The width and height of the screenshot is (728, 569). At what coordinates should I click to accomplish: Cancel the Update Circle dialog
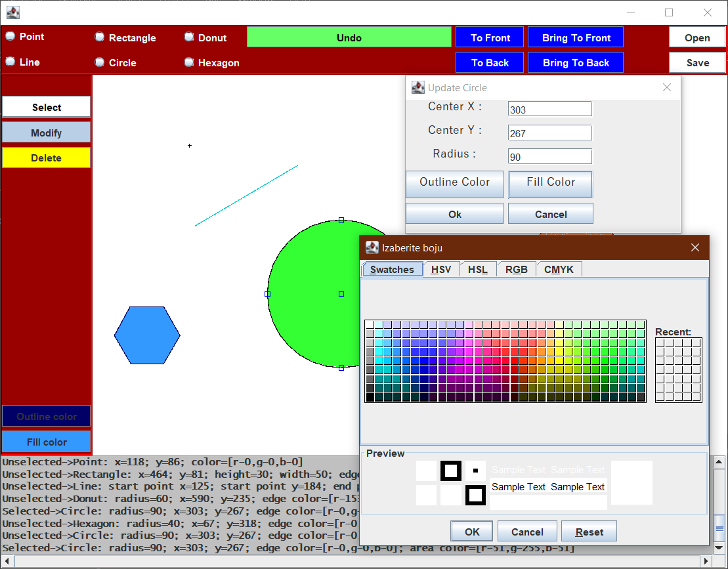[x=551, y=214]
